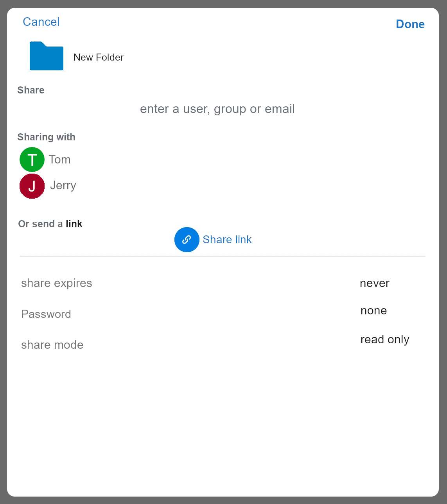Select Jerry's red avatar icon
The width and height of the screenshot is (447, 504).
32,186
